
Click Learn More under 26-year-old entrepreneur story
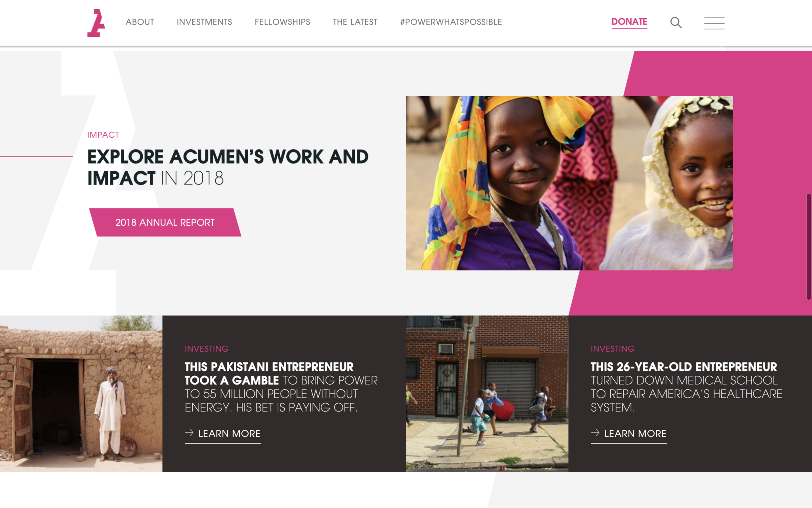(635, 434)
